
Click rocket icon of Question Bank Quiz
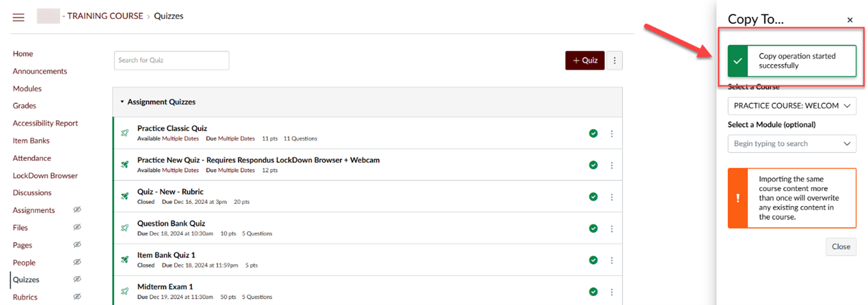click(x=124, y=228)
